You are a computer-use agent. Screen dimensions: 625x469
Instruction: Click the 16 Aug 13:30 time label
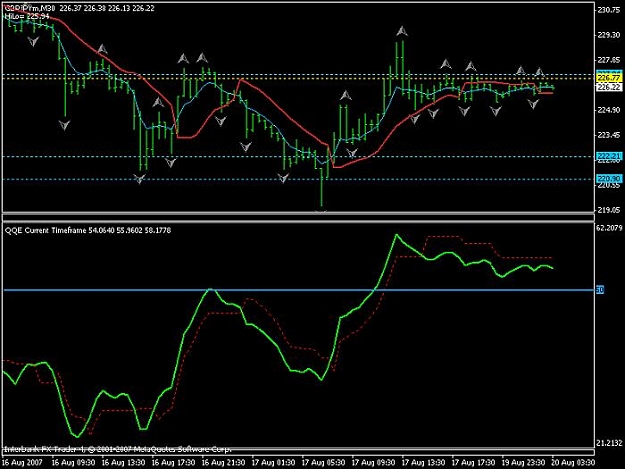123,463
